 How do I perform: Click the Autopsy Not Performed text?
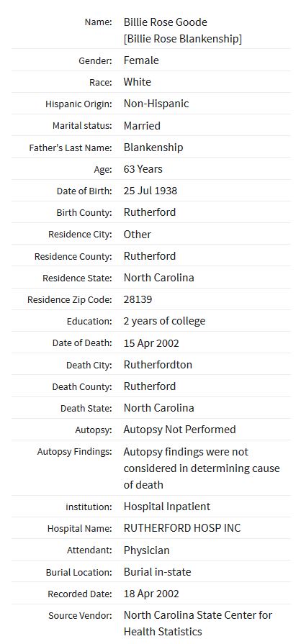180,430
